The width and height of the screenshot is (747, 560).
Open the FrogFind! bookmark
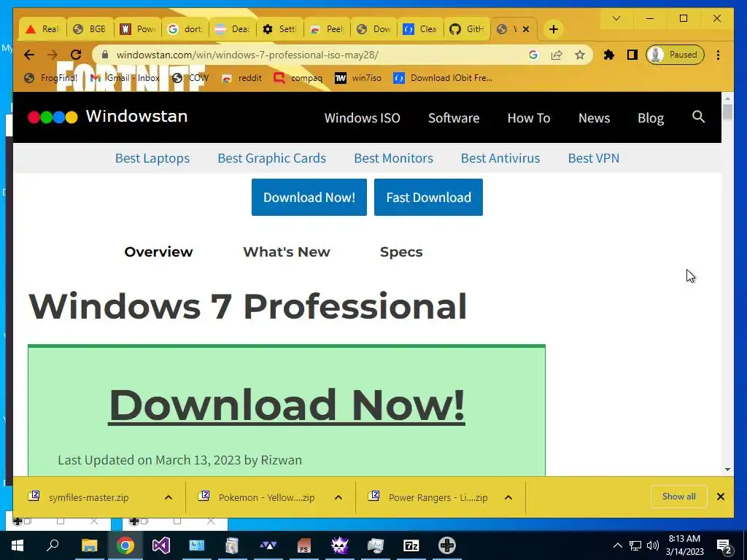coord(50,78)
